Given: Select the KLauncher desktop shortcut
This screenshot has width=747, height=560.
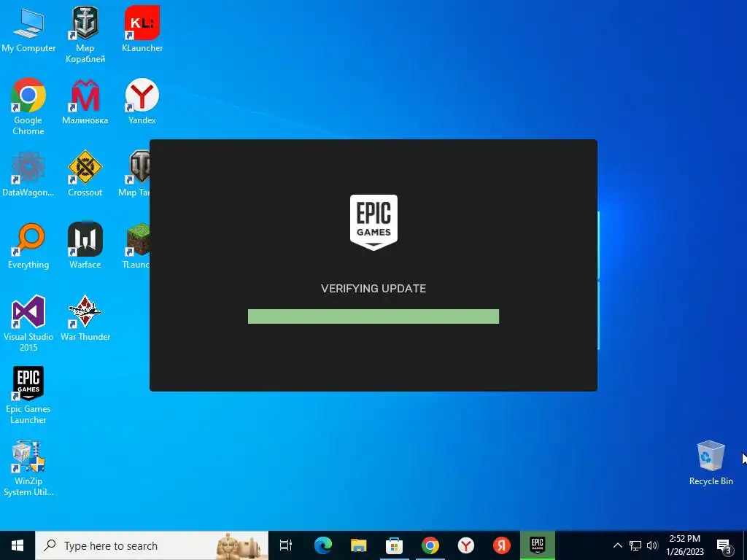Looking at the screenshot, I should coord(142,29).
